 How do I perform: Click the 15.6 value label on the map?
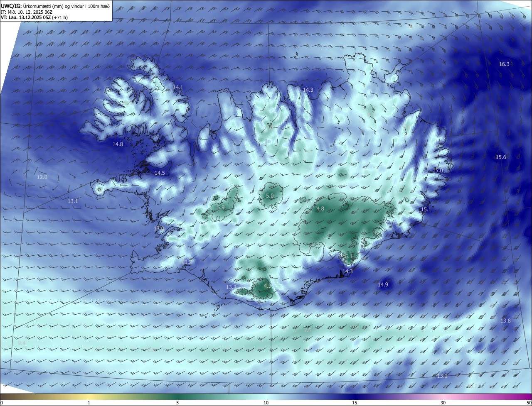(x=501, y=157)
